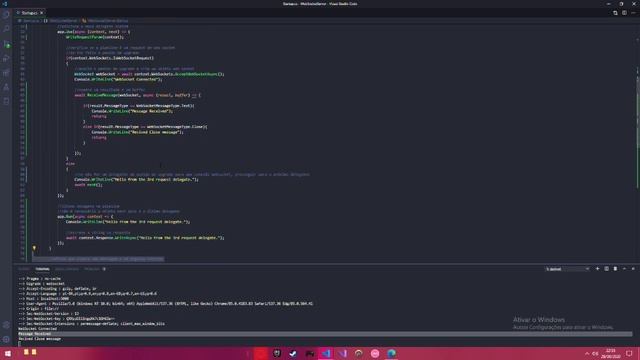
Task: Open the Windows Start menu
Action: click(8, 353)
